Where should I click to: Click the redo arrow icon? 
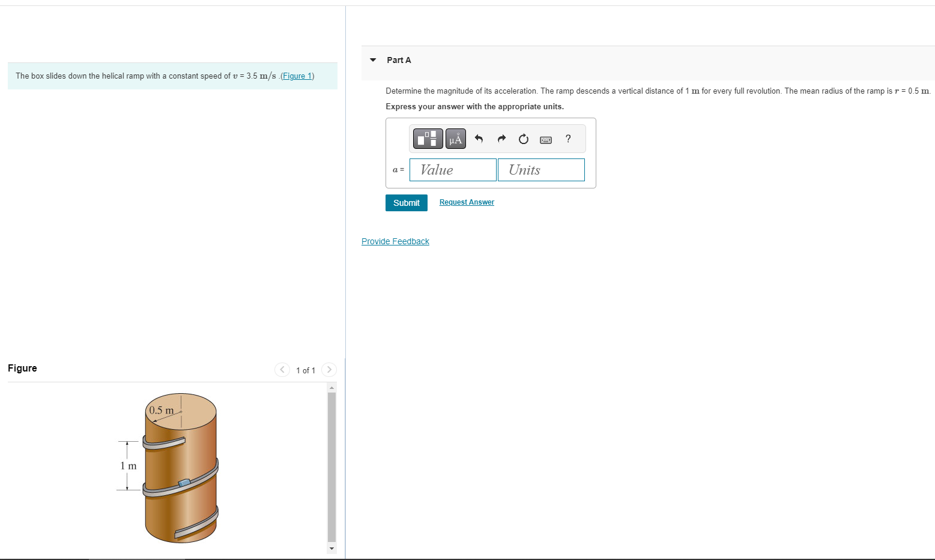[501, 139]
